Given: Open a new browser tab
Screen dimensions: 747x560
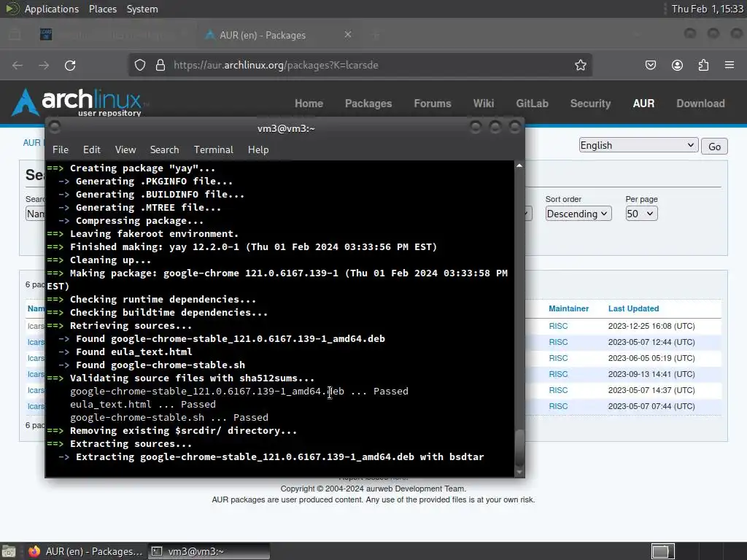Looking at the screenshot, I should click(376, 35).
